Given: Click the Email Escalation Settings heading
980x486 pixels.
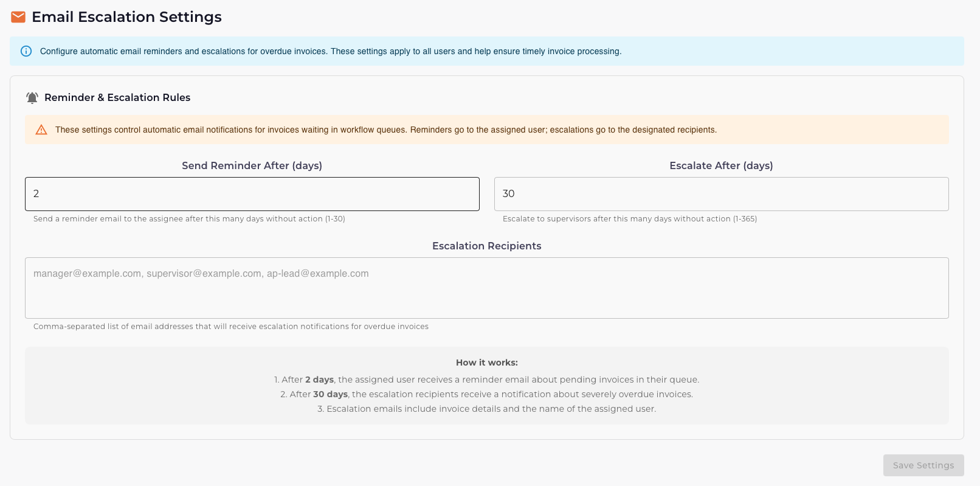Looking at the screenshot, I should coord(126,16).
